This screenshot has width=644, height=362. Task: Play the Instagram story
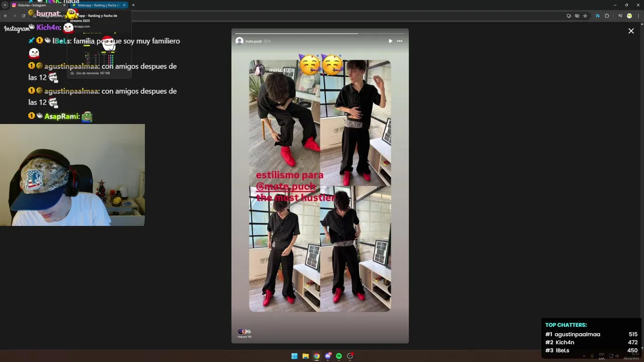tap(390, 41)
